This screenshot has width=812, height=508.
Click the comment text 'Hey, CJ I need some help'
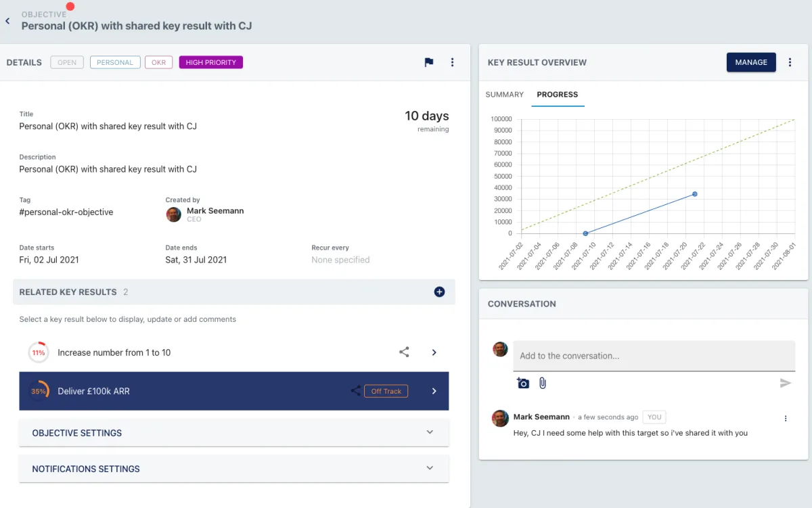click(x=631, y=433)
